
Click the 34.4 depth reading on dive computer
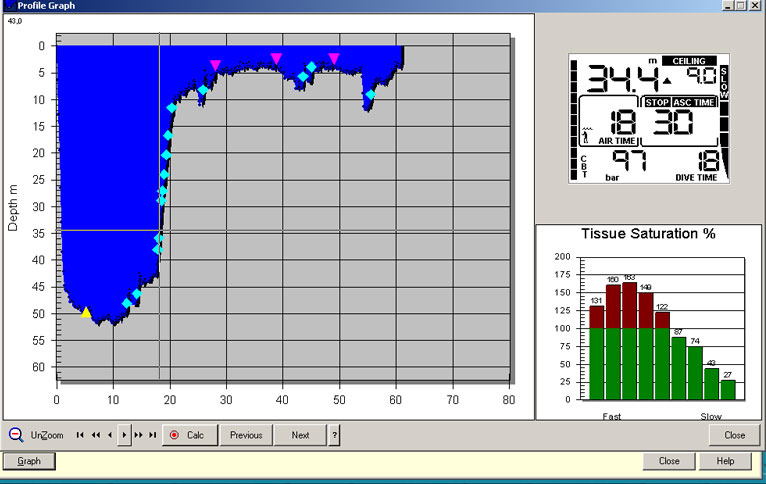[x=623, y=79]
